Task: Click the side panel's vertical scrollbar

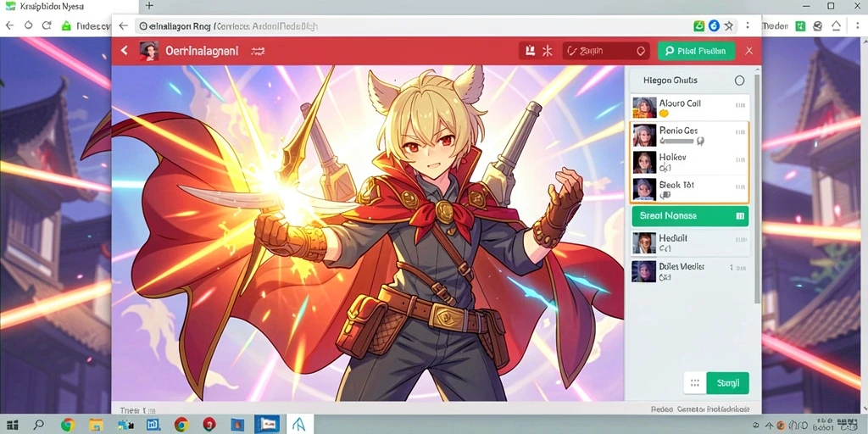Action: click(757, 188)
